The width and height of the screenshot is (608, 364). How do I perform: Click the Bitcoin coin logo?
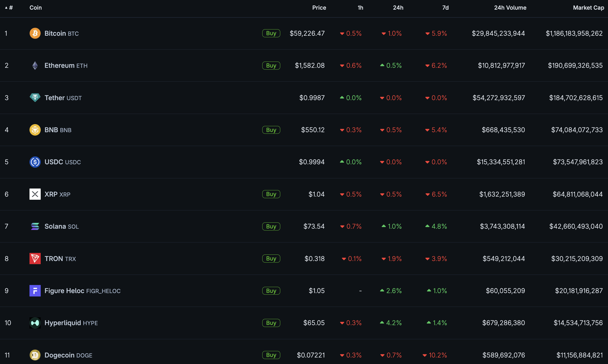(x=35, y=33)
